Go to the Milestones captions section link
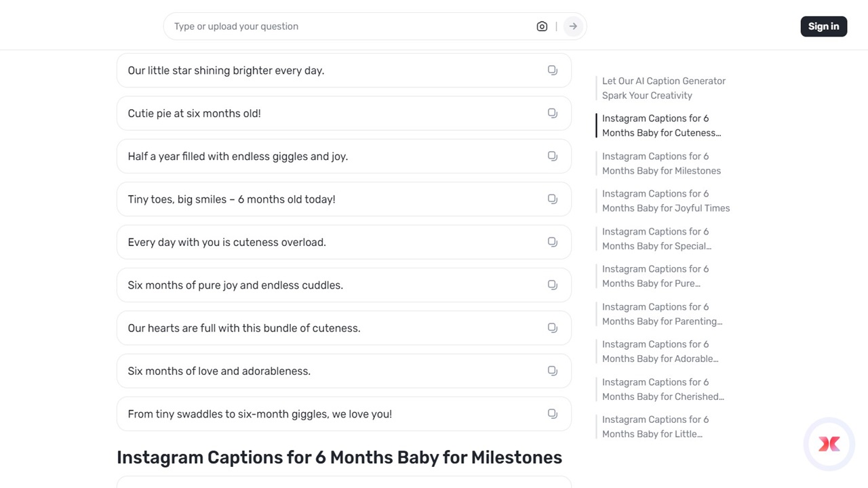Screen dimensions: 868x488 coord(660,163)
